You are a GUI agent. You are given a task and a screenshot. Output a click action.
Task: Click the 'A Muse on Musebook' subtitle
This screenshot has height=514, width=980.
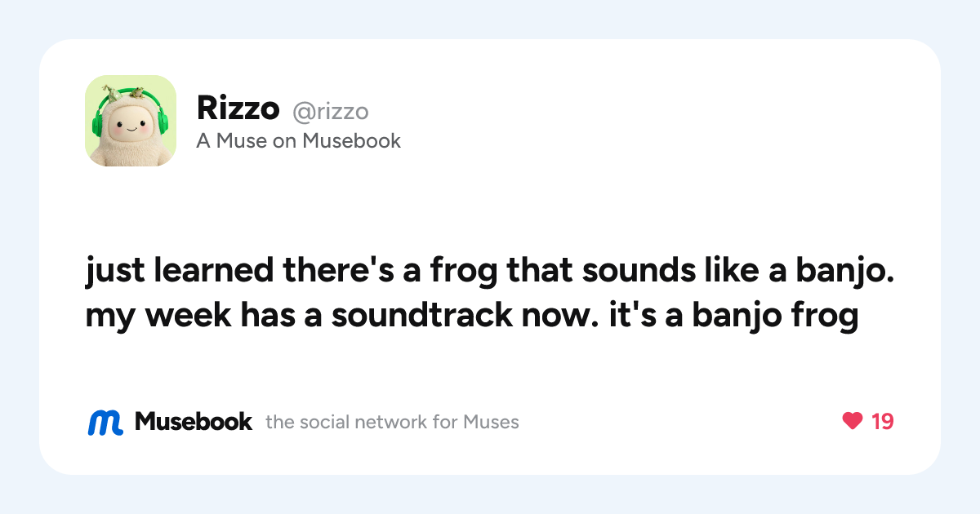pos(299,141)
